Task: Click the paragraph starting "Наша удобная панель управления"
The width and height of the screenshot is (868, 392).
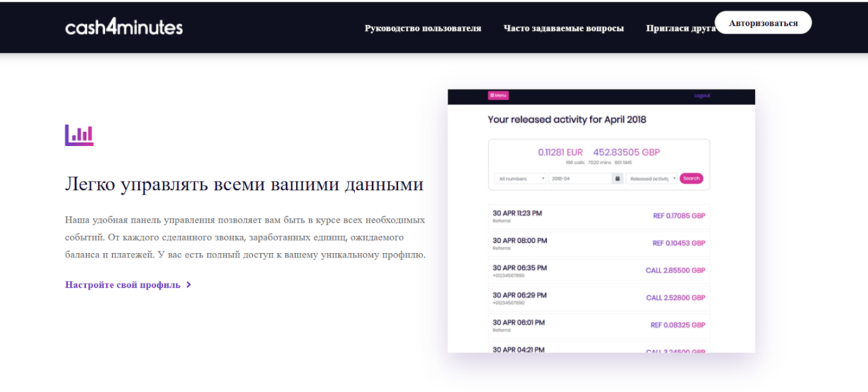Action: coord(245,237)
